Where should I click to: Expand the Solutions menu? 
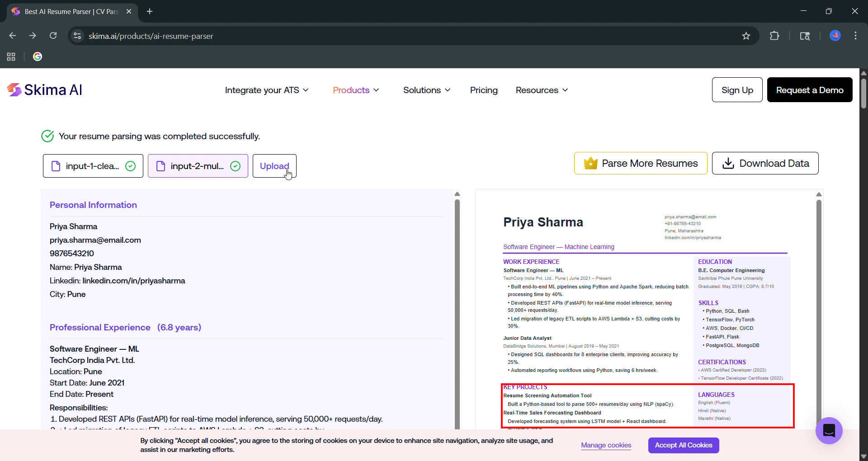[x=427, y=90]
